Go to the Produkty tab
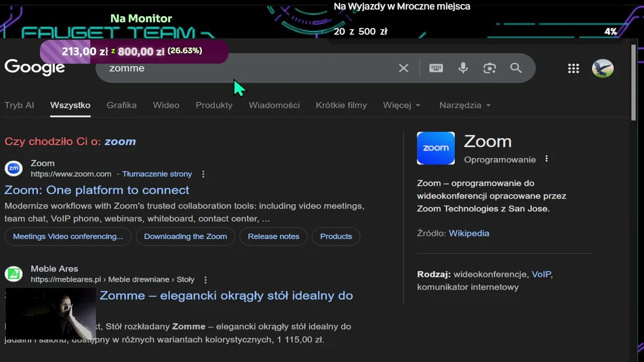Viewport: 644px width, 362px height. (x=214, y=105)
